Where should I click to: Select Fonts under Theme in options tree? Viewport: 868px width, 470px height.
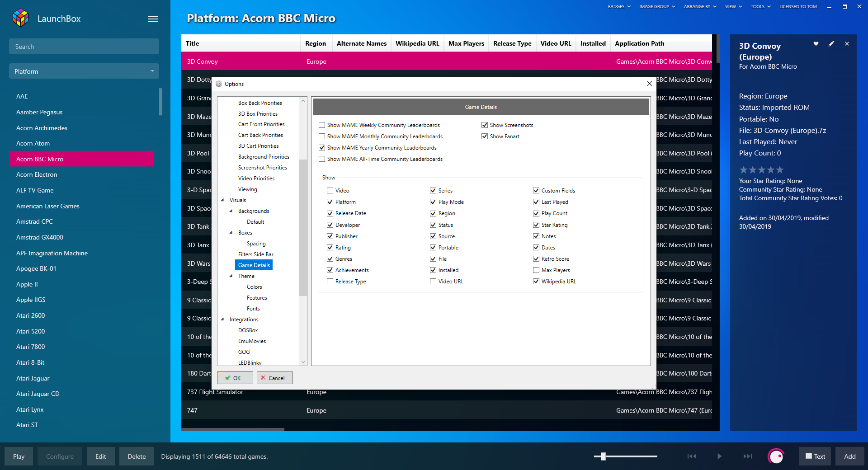(x=253, y=309)
